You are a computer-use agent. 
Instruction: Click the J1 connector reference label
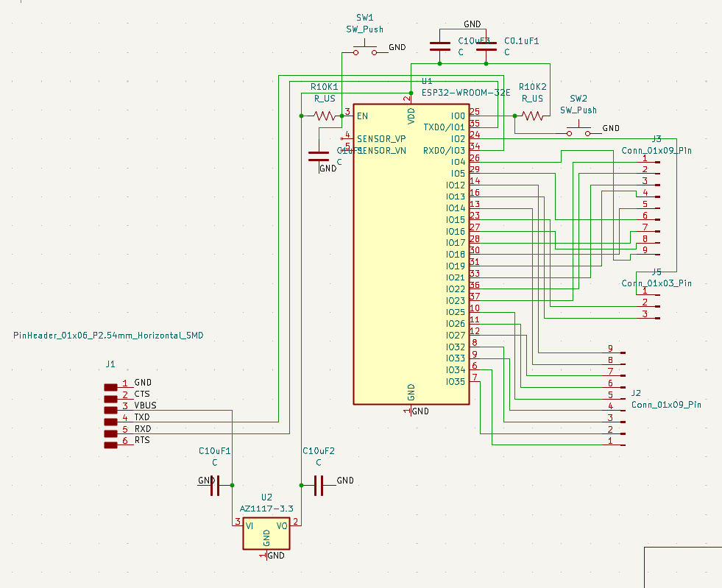pos(110,364)
